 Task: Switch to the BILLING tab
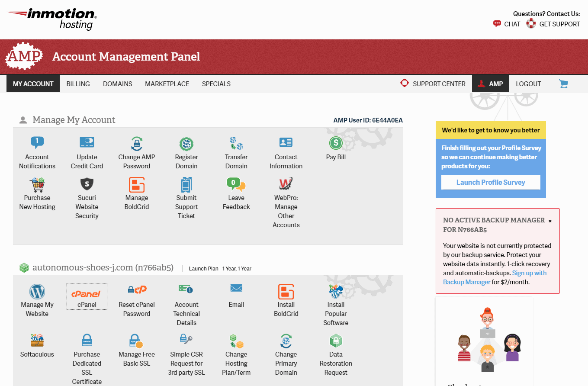coord(78,84)
